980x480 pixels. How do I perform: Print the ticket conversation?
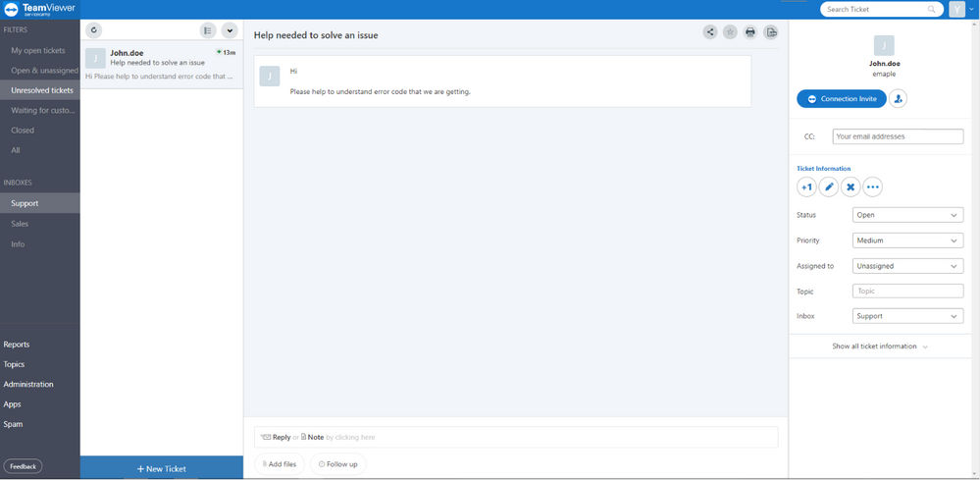[x=750, y=31]
